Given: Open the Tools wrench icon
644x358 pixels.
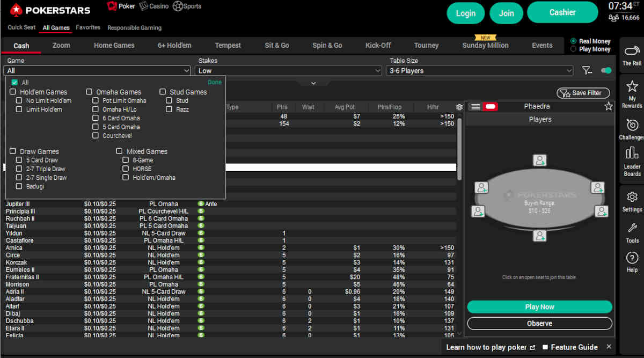Looking at the screenshot, I should pos(632,228).
